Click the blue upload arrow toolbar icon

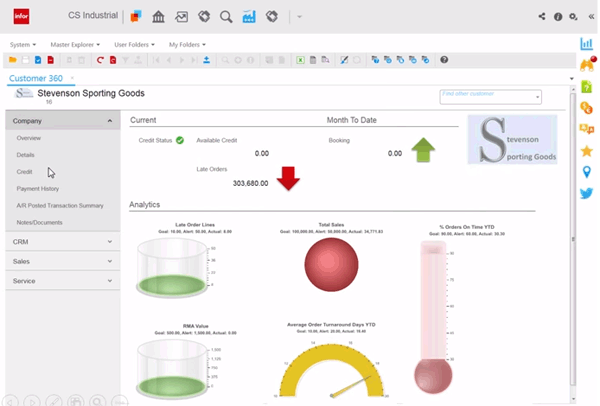tap(206, 60)
